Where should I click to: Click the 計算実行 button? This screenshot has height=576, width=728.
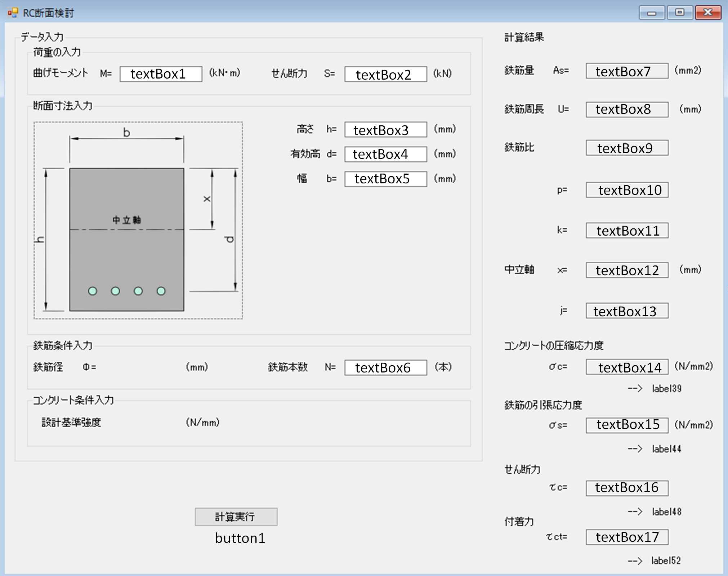(x=236, y=517)
